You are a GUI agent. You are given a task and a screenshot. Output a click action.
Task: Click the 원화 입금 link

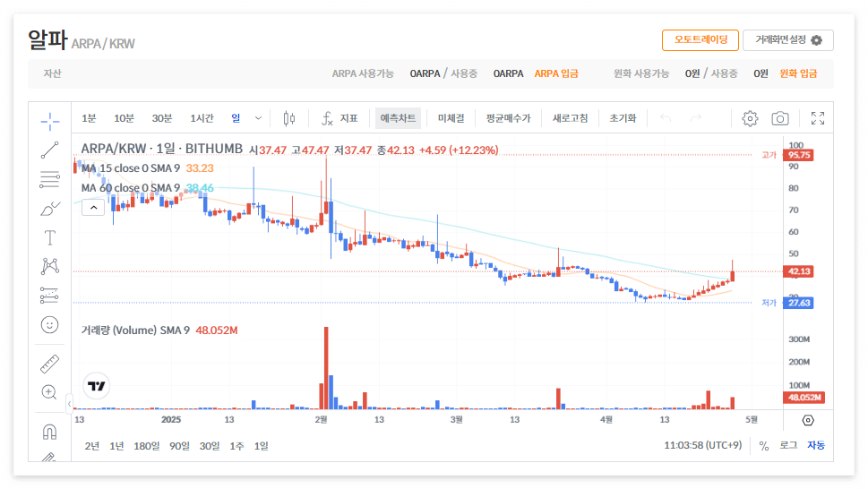[x=798, y=73]
